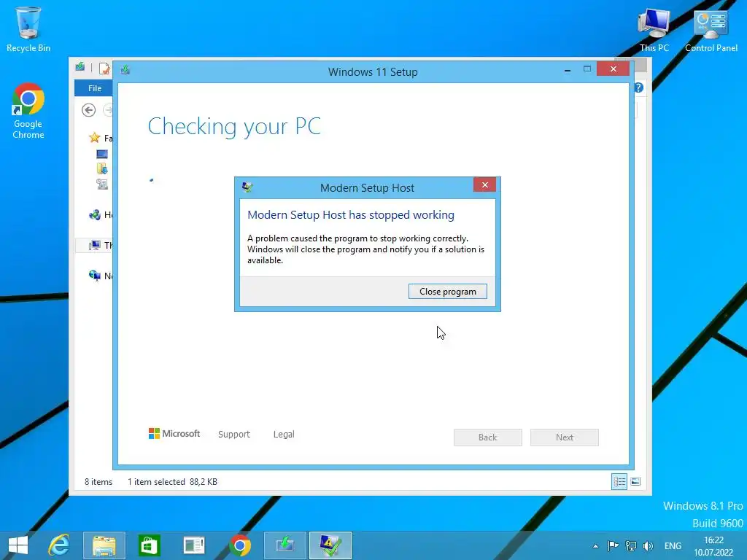Click the Explorer window system icon
This screenshot has height=560, width=747.
(80, 67)
